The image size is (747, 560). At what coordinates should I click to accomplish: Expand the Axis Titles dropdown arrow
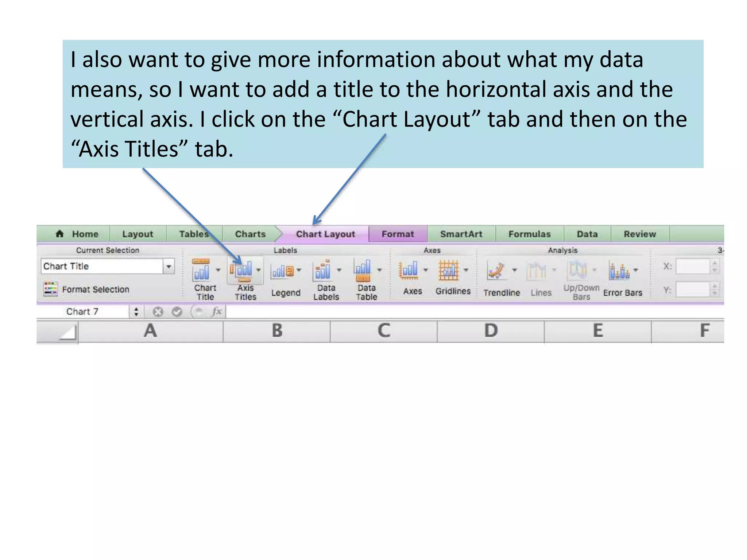pos(258,270)
